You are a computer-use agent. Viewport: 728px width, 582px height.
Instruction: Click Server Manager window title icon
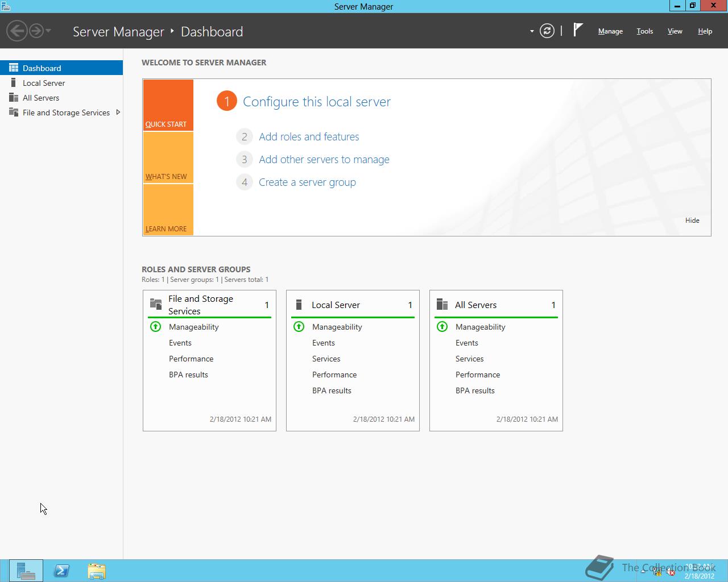tap(5, 6)
